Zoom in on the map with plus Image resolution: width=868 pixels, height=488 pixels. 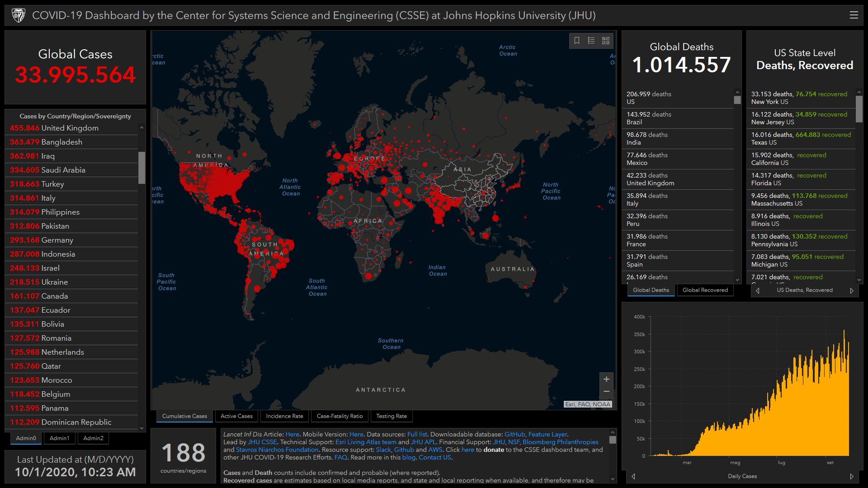pyautogui.click(x=607, y=379)
